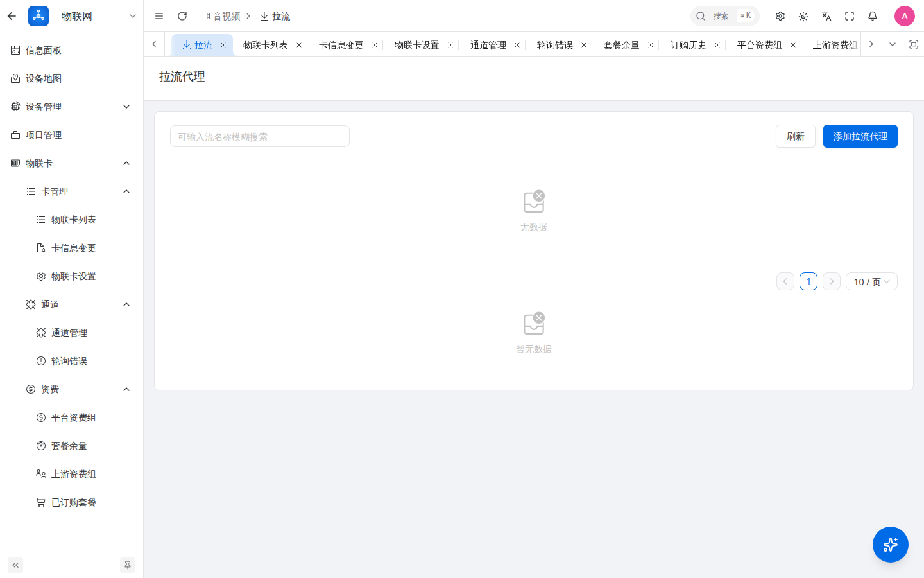Focus the stream name fuzzy search field
This screenshot has width=924, height=578.
pyautogui.click(x=260, y=136)
